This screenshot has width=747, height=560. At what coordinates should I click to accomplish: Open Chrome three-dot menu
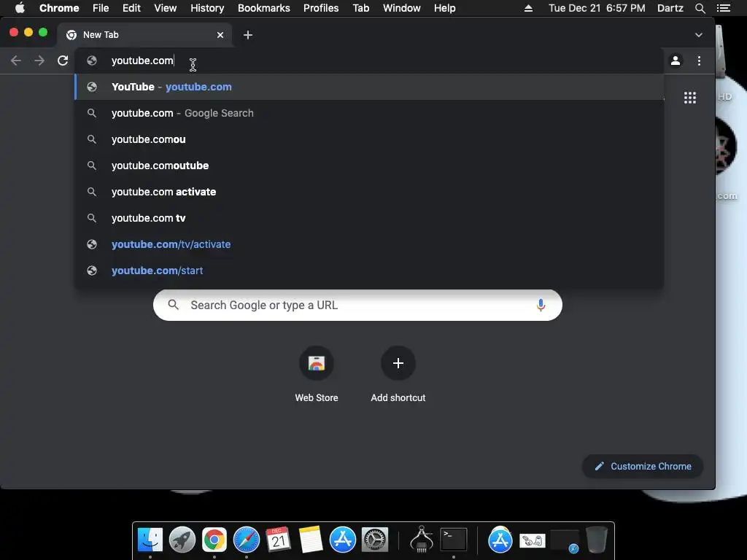pyautogui.click(x=699, y=61)
